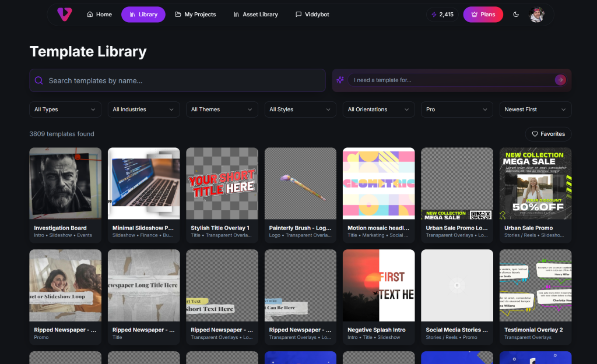Viewport: 597px width, 364px height.
Task: Expand the All Styles dropdown
Action: 300,109
